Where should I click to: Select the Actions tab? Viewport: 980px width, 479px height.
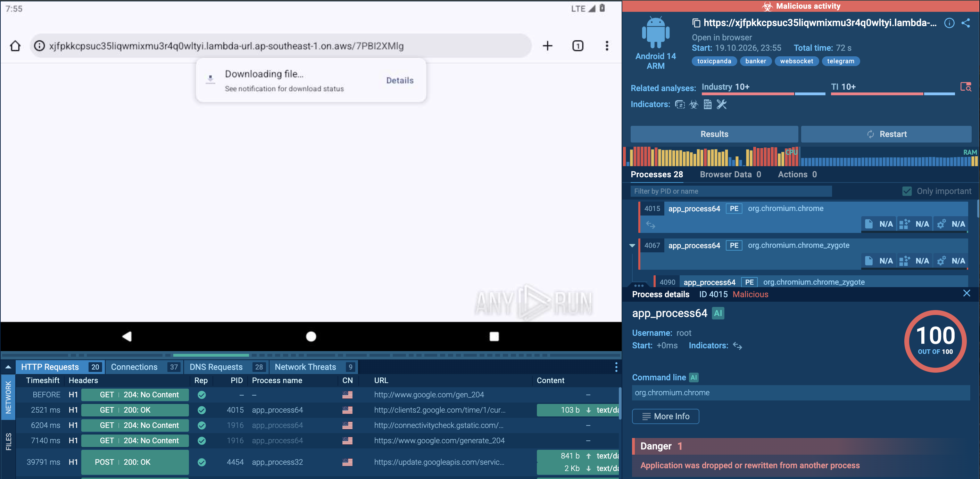(x=797, y=174)
